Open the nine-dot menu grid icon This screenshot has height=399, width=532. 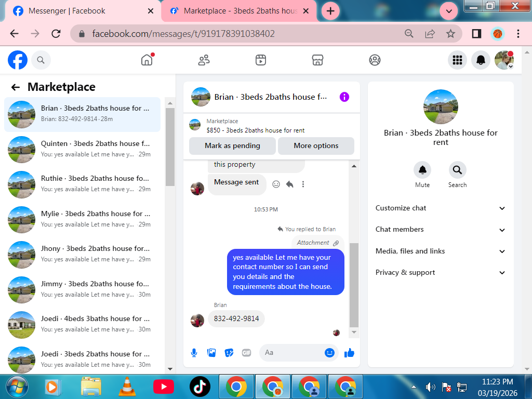[x=457, y=60]
